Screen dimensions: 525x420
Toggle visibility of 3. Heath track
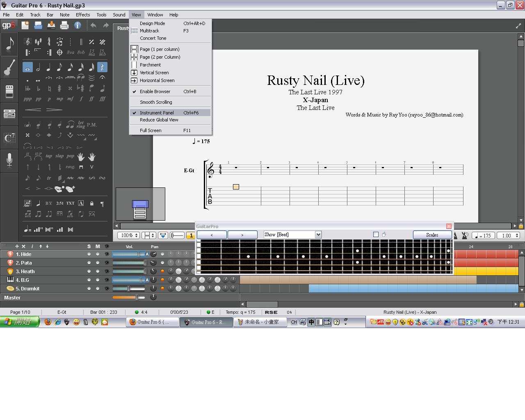[x=107, y=272]
